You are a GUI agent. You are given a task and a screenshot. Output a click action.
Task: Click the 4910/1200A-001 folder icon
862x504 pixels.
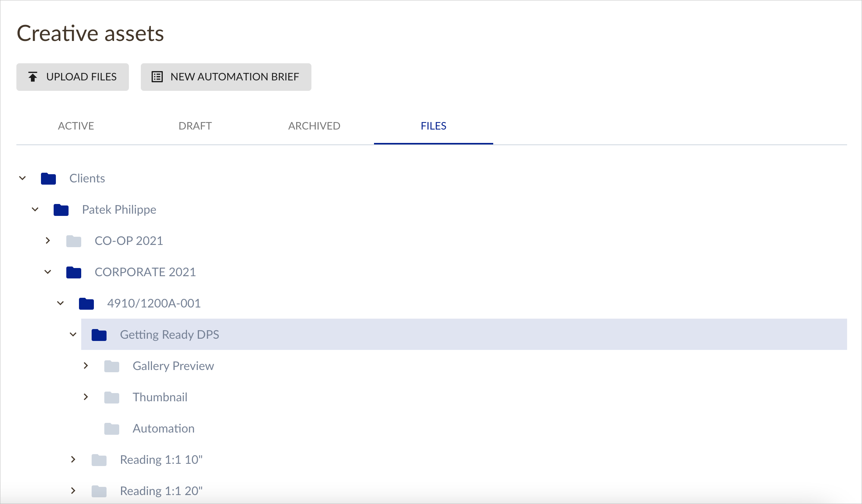coord(86,304)
